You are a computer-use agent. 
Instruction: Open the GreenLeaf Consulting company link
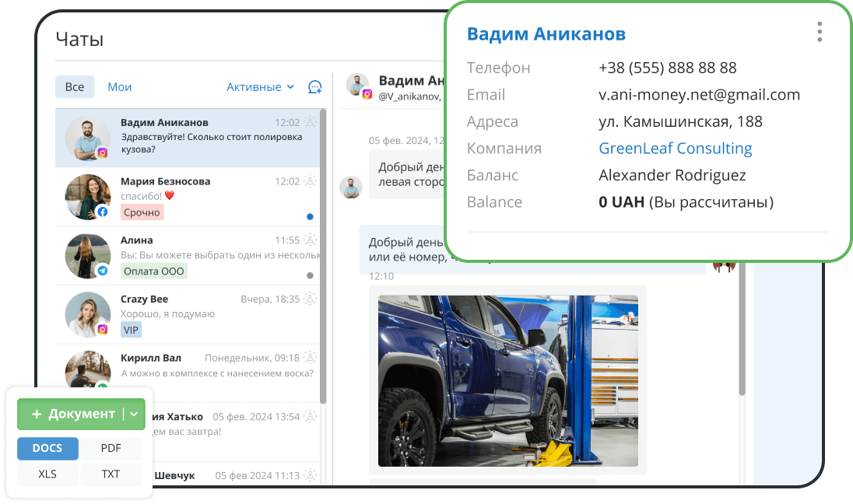tap(675, 149)
